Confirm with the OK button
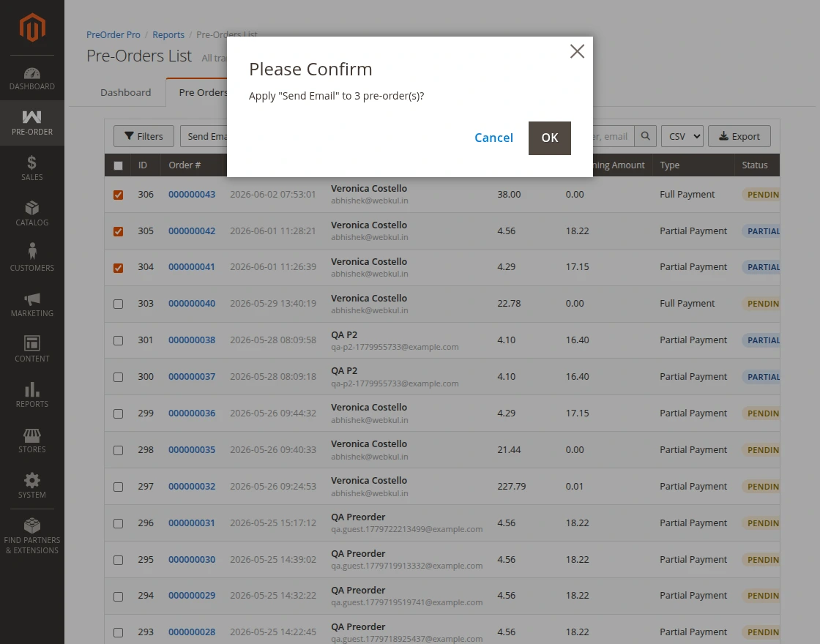Image resolution: width=820 pixels, height=644 pixels. point(550,138)
